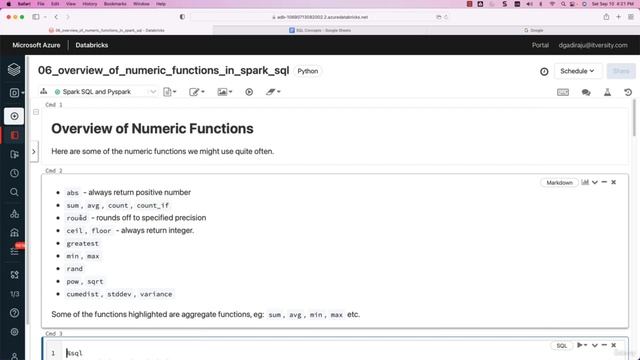The width and height of the screenshot is (640, 360).
Task: Open the Settings gear icon in sidebar
Action: (14, 332)
